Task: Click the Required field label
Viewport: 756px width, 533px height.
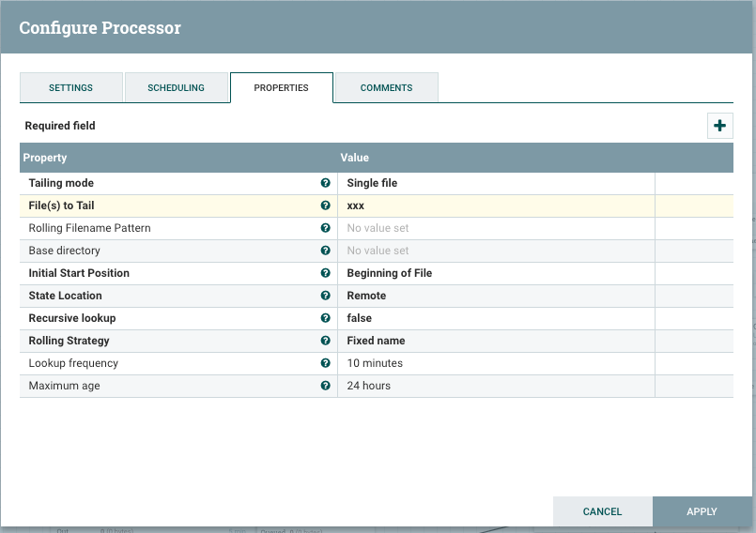Action: pyautogui.click(x=60, y=126)
